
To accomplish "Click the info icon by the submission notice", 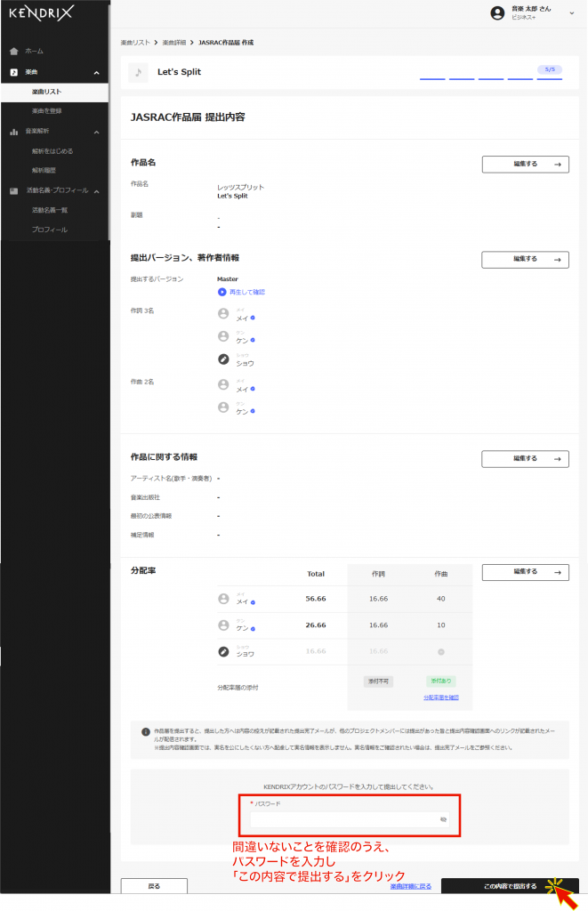I will pos(146,731).
